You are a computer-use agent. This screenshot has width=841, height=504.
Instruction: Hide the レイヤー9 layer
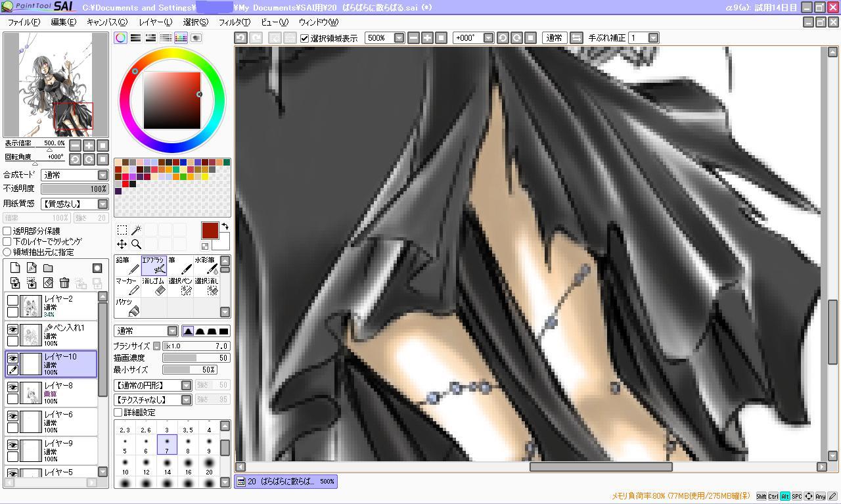[x=12, y=446]
